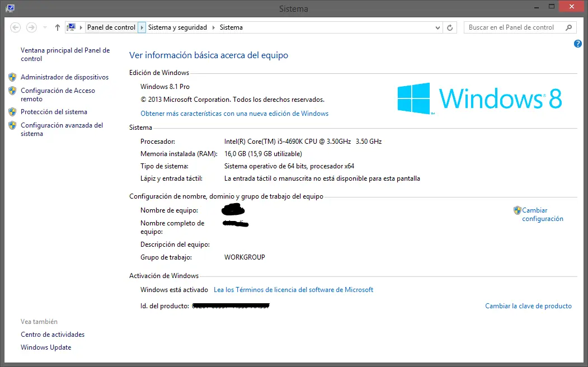Select the Sistema operativo de 64 bits text
Viewport: 588px width, 367px height.
[289, 166]
